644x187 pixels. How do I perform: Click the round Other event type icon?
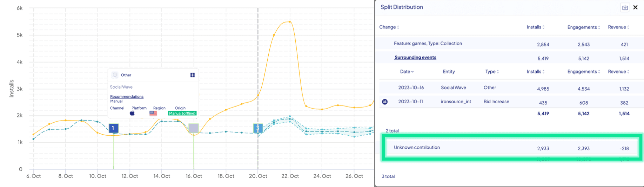tap(115, 75)
